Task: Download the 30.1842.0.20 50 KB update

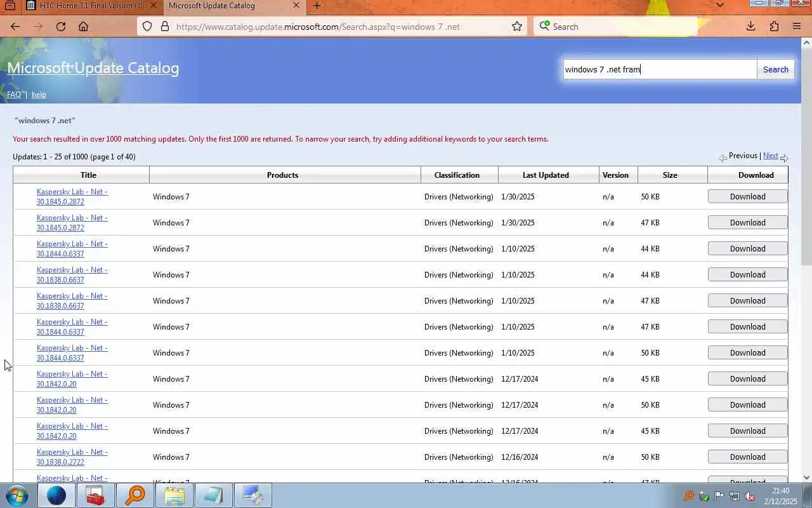Action: 747,404
